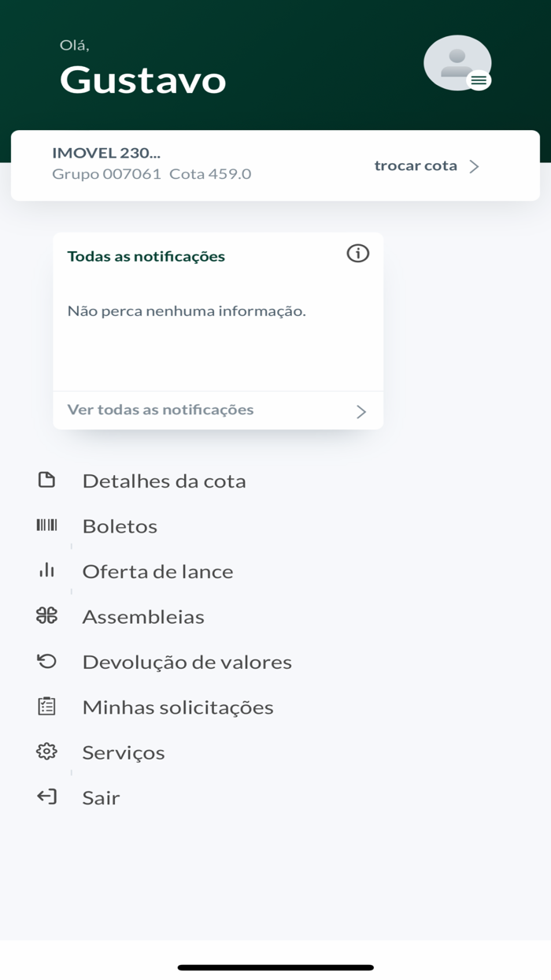Select the Boletos barcode icon

[47, 525]
